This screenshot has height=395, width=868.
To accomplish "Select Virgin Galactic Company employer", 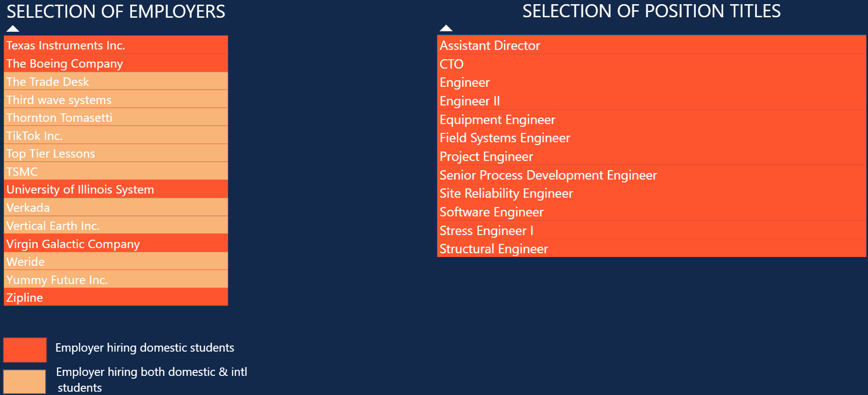I will point(116,244).
